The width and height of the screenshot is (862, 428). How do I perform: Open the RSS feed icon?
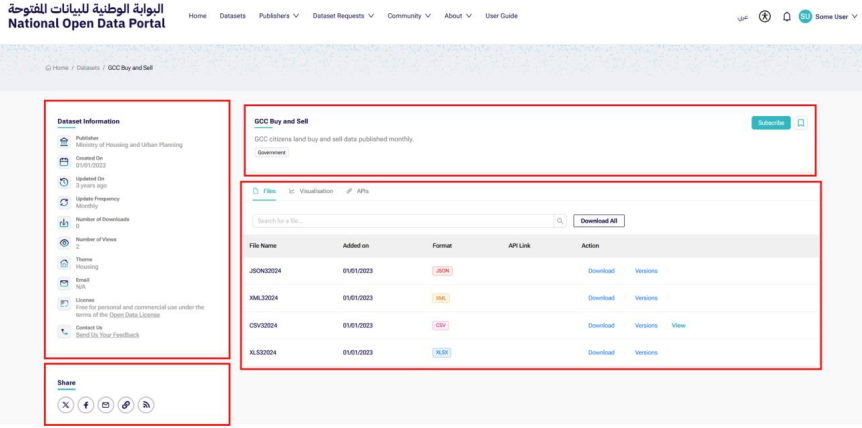click(x=146, y=405)
